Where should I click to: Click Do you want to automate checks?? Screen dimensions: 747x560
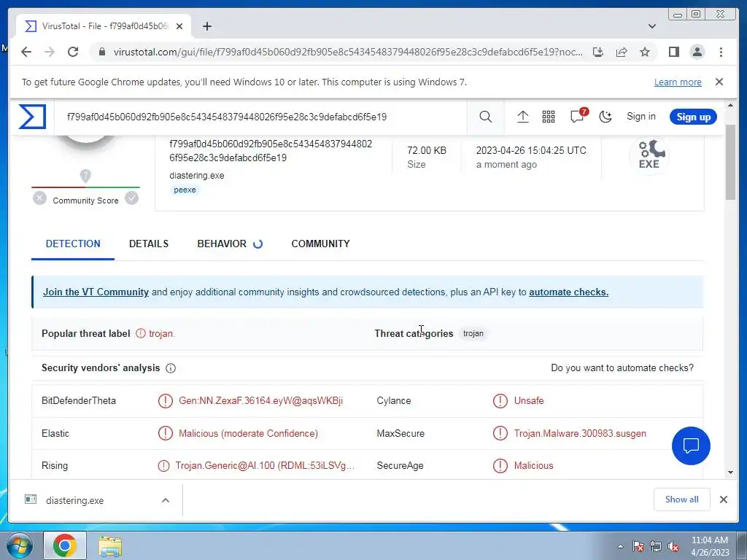pos(622,367)
